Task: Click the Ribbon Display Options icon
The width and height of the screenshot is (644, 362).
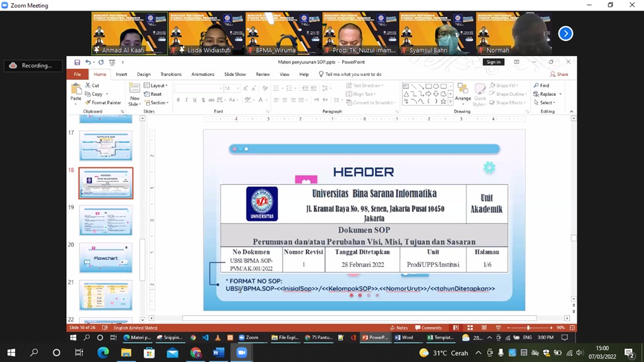Action: (517, 62)
